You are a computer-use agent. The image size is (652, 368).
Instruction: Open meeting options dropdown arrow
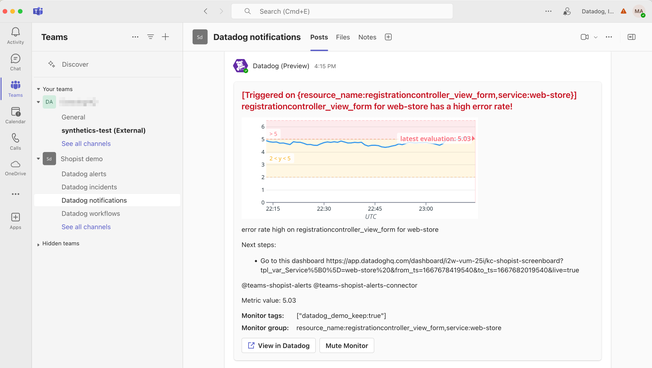pyautogui.click(x=595, y=37)
